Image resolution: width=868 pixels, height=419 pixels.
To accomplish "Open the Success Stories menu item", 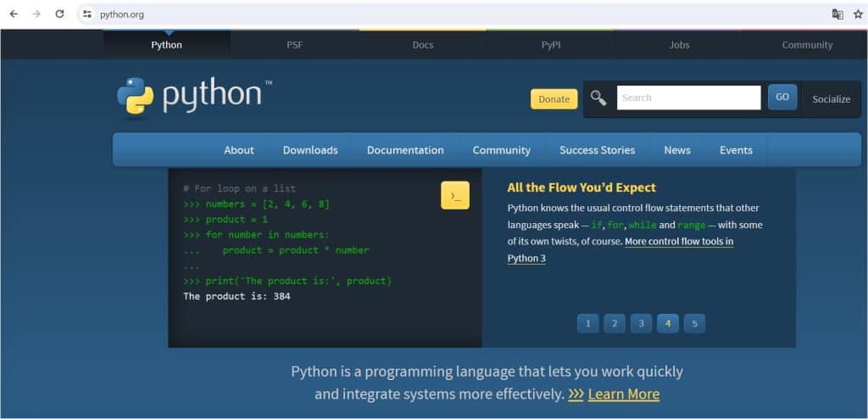I will coord(597,150).
